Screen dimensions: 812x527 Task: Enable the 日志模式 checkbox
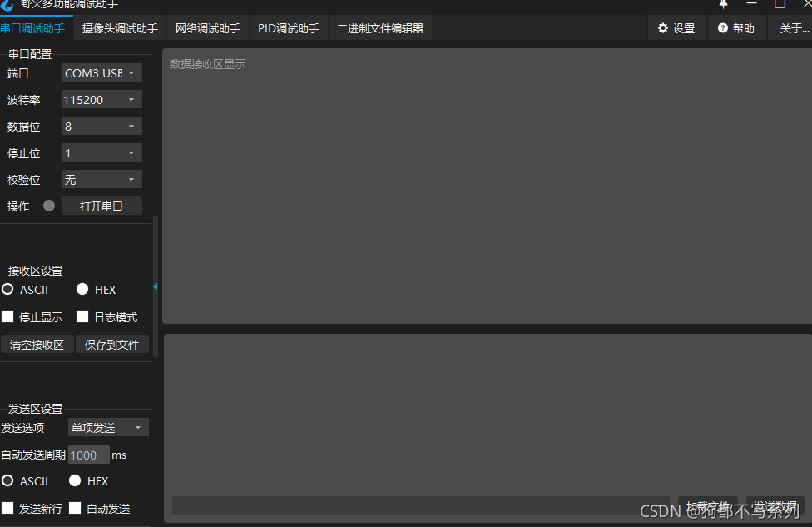click(82, 316)
